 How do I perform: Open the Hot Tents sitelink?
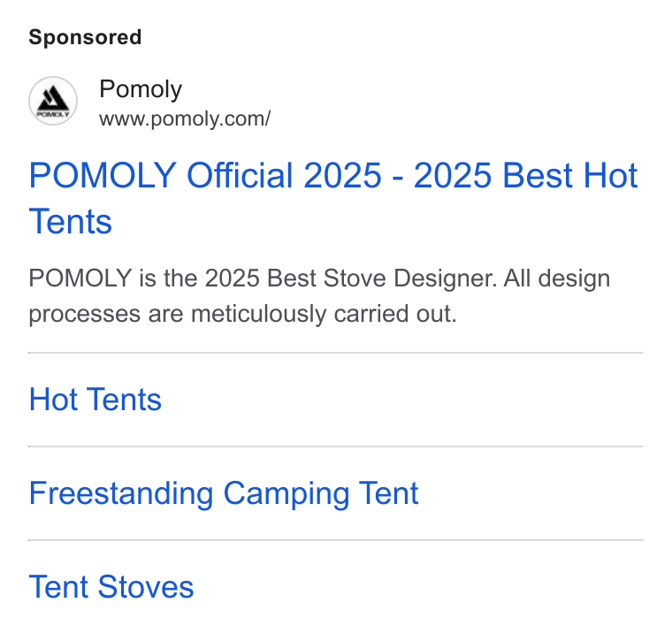point(95,400)
